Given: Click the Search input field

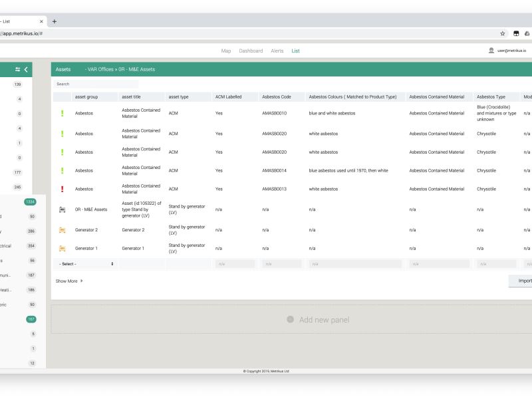Looking at the screenshot, I should (x=96, y=84).
